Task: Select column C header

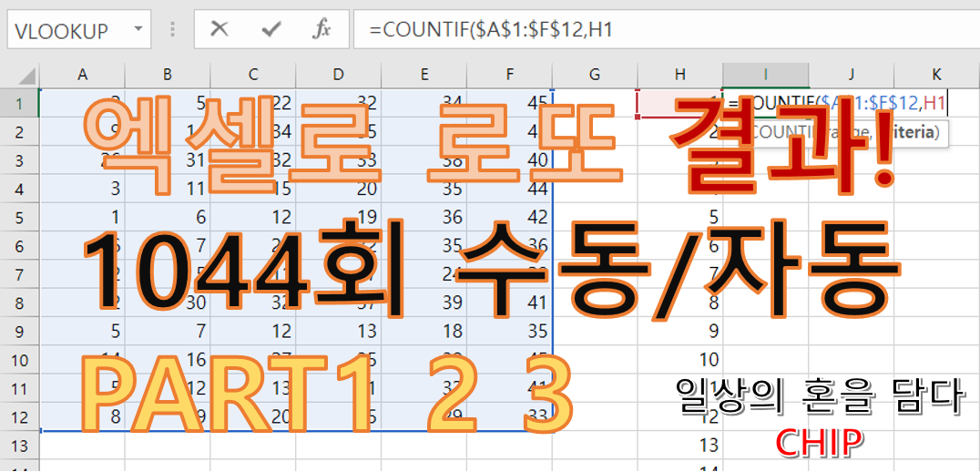Action: (253, 75)
